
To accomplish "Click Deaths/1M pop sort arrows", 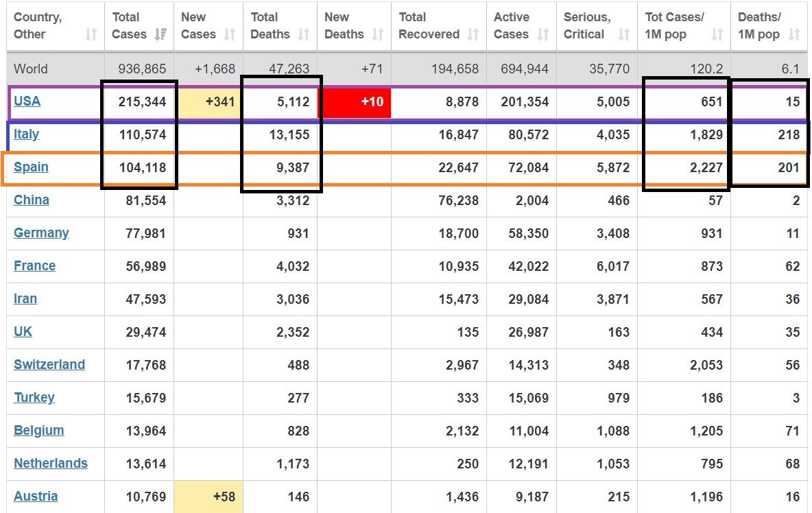I will point(794,35).
